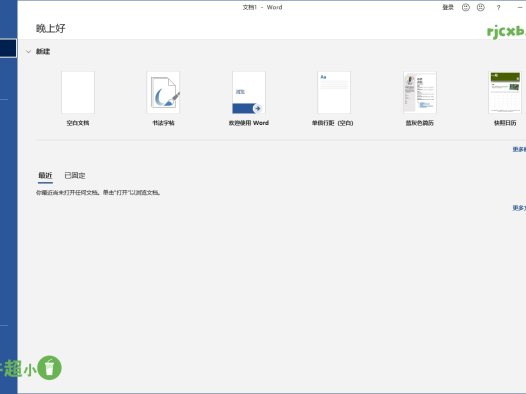Click the 快照日历 label

pos(505,123)
